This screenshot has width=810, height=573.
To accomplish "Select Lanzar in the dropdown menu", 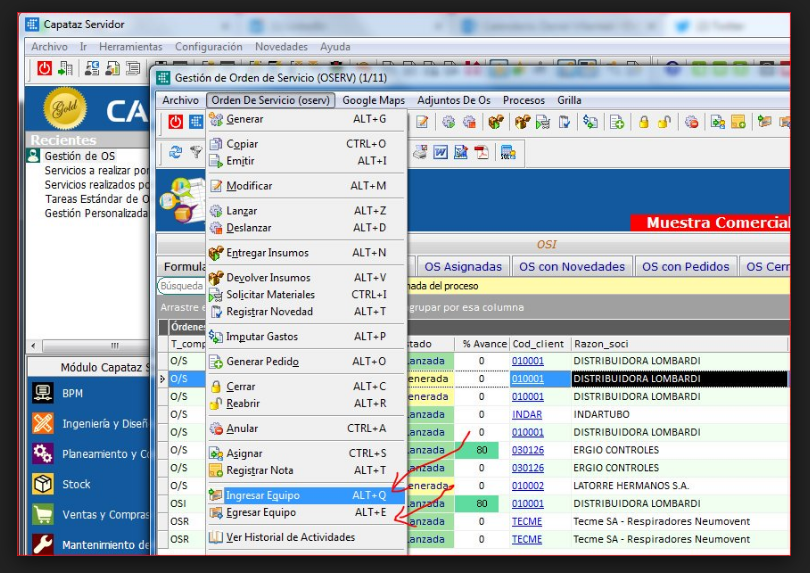I will point(306,211).
